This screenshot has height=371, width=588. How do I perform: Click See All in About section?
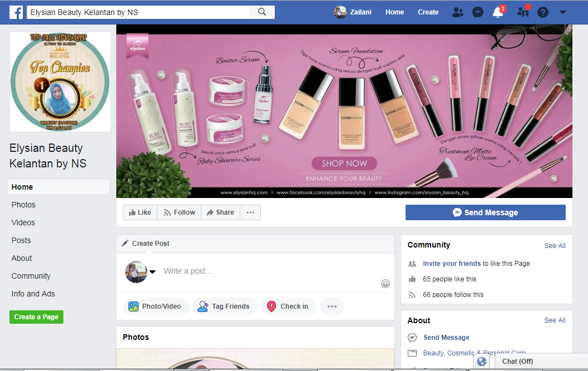555,320
